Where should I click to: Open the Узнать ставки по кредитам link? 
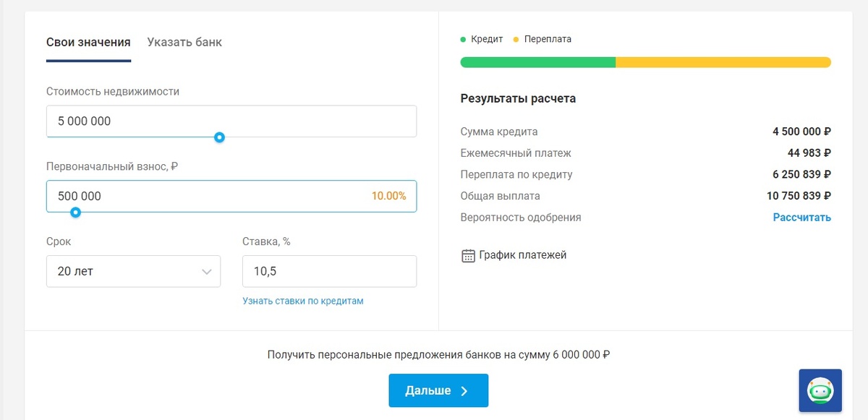(303, 301)
